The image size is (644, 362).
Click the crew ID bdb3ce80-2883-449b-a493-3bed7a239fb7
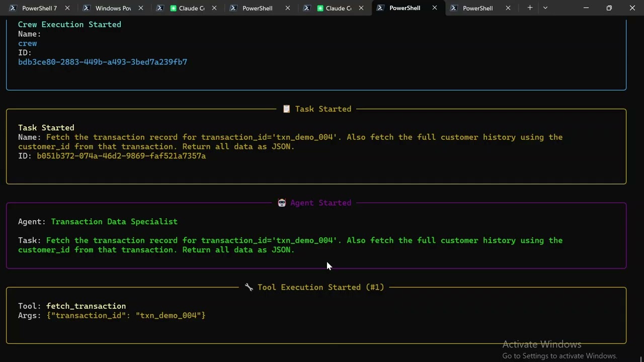[103, 62]
